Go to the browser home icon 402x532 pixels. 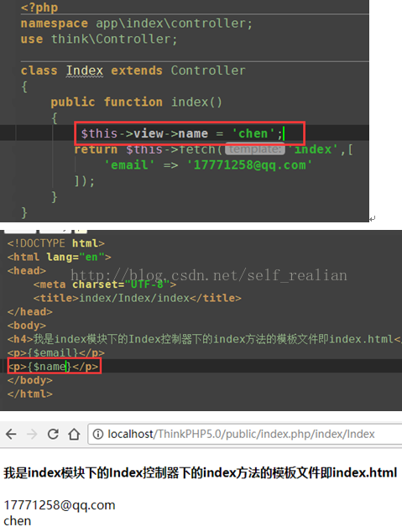tap(74, 434)
